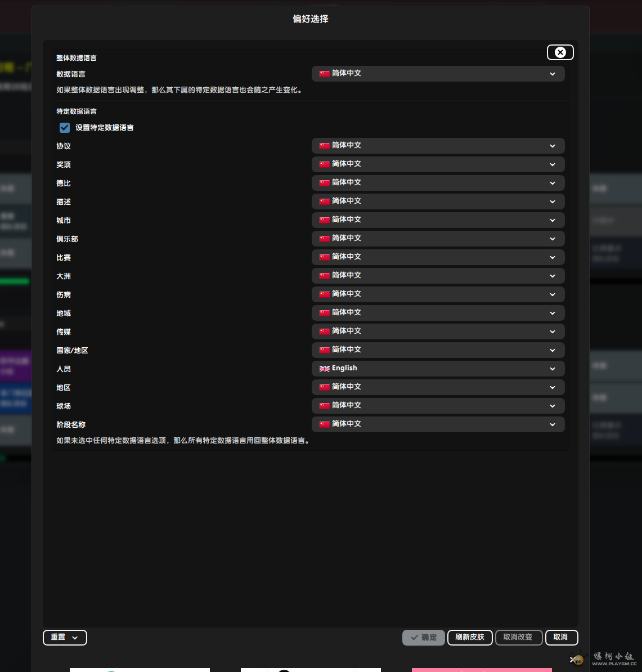Click the chevron on 俱乐部 dropdown

[552, 239]
